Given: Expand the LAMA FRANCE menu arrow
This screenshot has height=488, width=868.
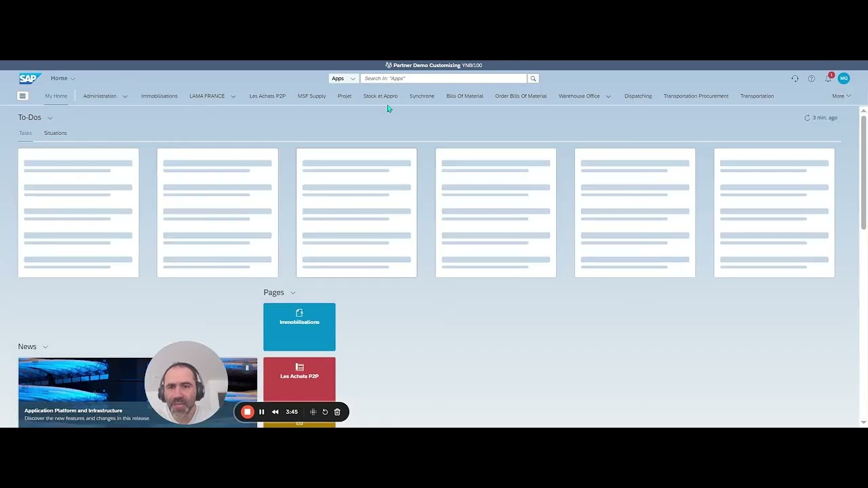Looking at the screenshot, I should point(233,96).
